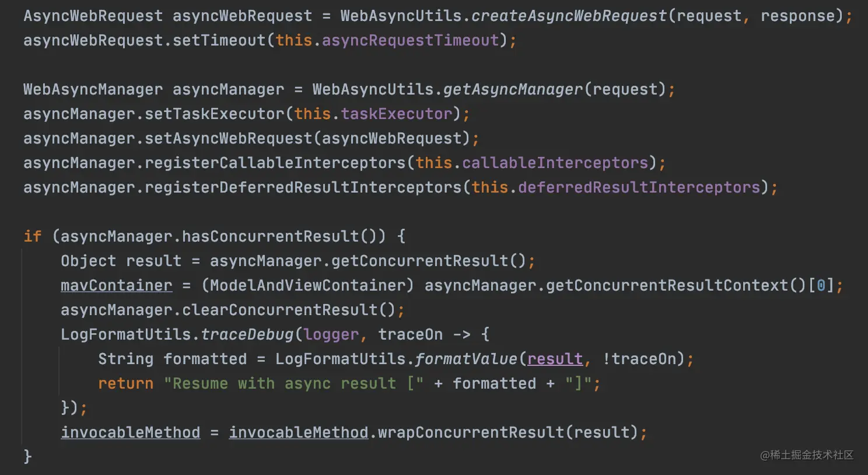
Task: Click hasConcurrentResult method call
Action: pyautogui.click(x=270, y=236)
